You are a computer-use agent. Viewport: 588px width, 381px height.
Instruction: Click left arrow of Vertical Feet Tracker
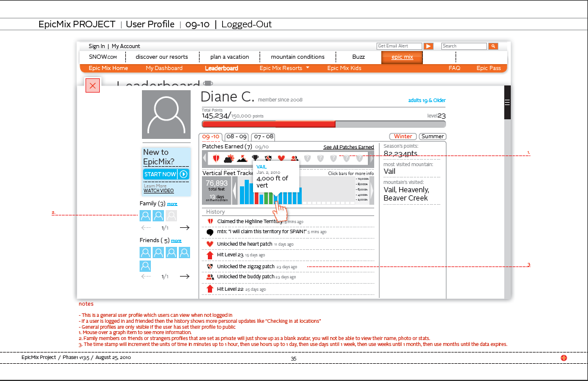(235, 190)
